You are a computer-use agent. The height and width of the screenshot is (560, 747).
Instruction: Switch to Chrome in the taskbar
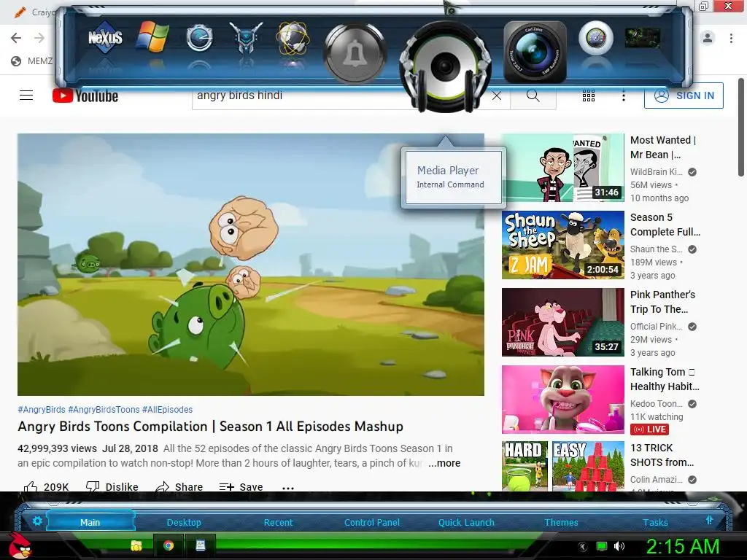point(169,545)
